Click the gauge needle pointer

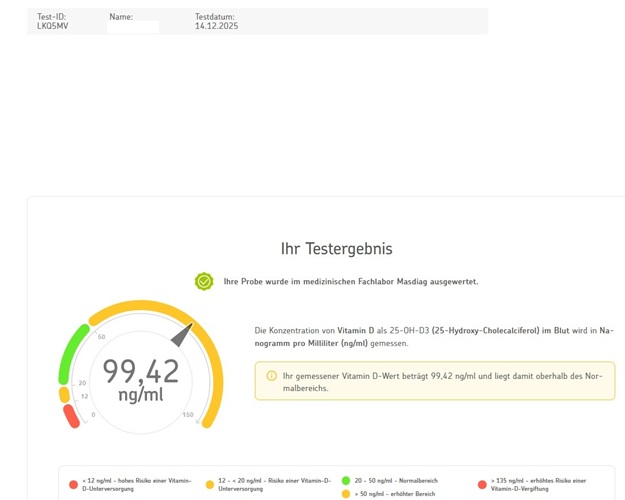click(x=183, y=334)
